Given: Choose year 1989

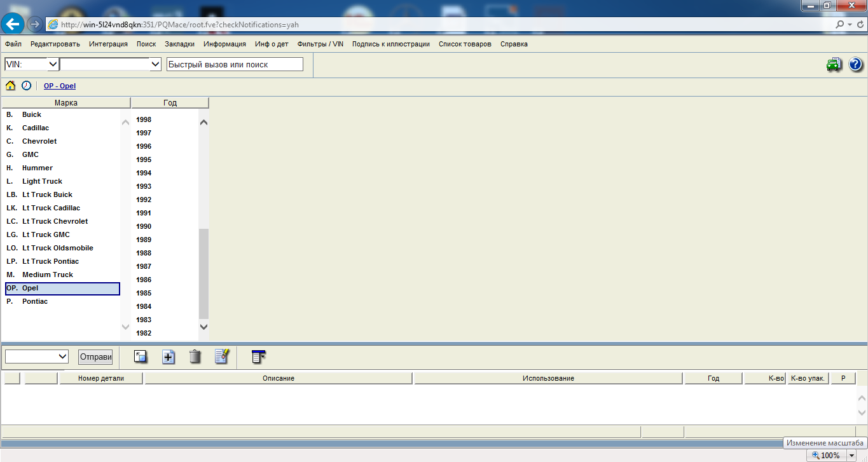Looking at the screenshot, I should tap(144, 240).
